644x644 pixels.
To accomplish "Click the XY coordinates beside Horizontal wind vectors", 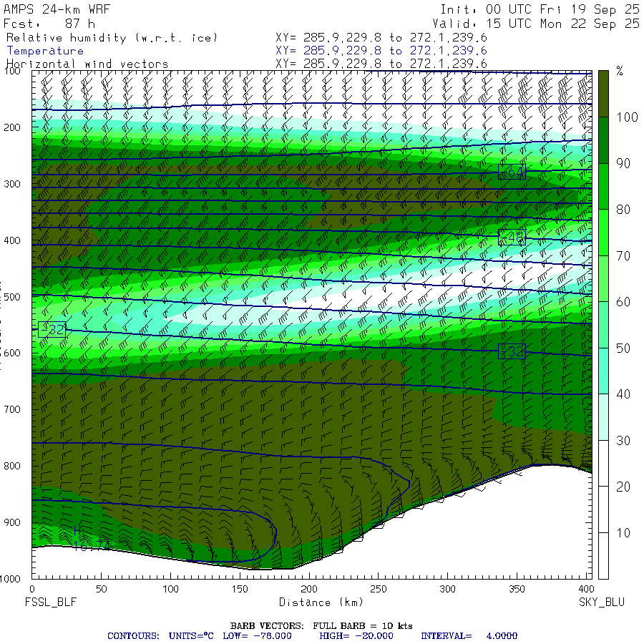I will [381, 64].
